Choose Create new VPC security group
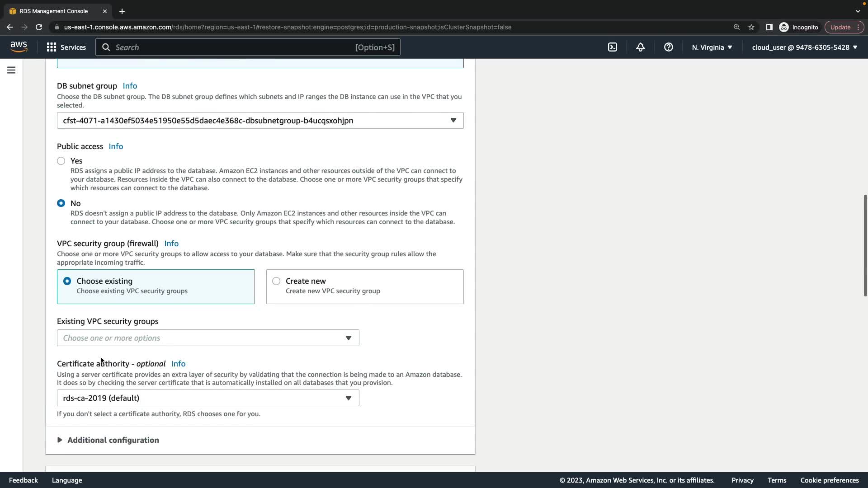868x488 pixels. click(276, 281)
